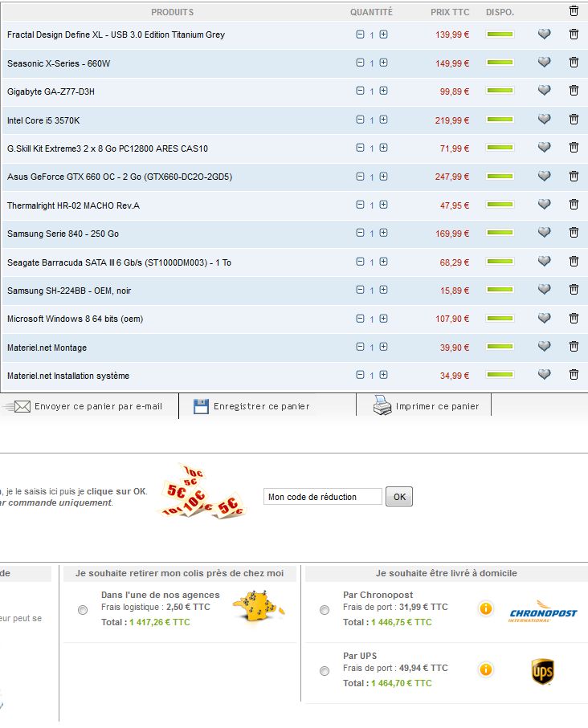Delete Materiel.net Montage service row
Viewport: 588px width, 728px height.
(x=574, y=347)
